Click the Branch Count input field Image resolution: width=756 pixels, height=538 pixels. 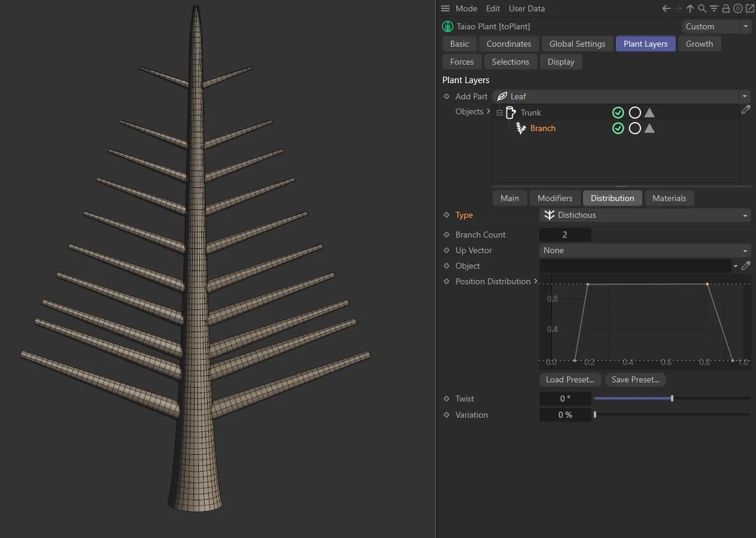(x=564, y=235)
